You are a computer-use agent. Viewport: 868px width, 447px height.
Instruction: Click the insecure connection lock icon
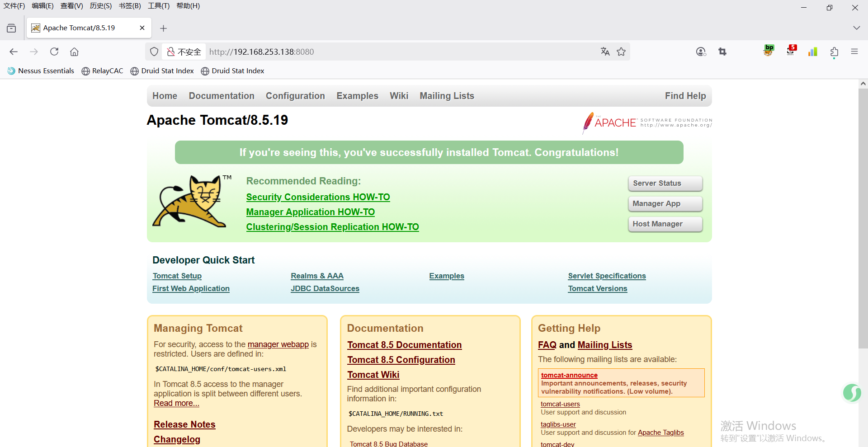click(x=171, y=52)
